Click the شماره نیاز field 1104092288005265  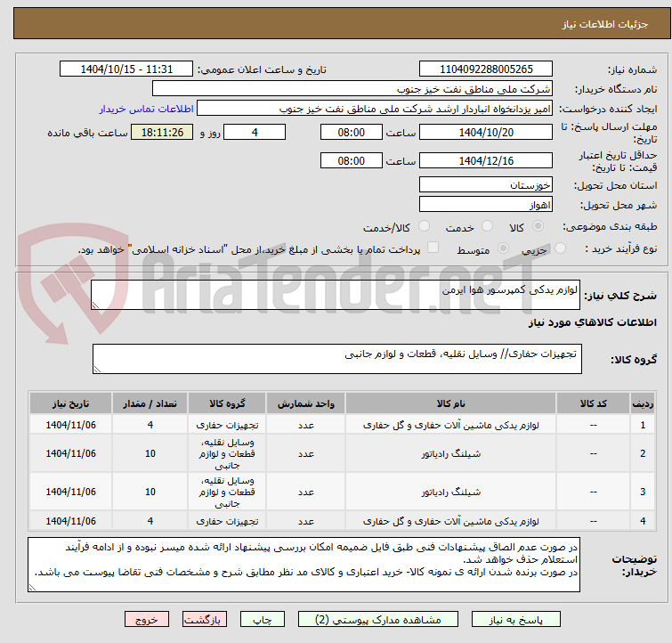486,69
